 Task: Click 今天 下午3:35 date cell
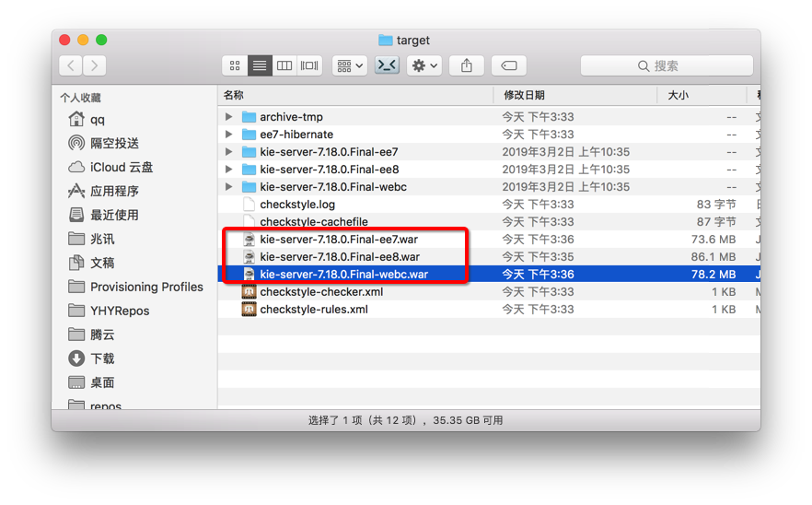tap(538, 257)
